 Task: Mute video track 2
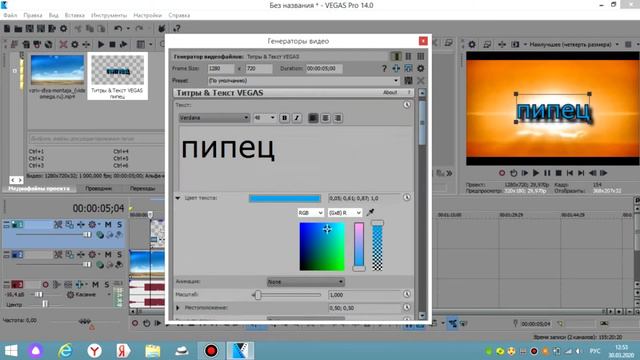(108, 255)
